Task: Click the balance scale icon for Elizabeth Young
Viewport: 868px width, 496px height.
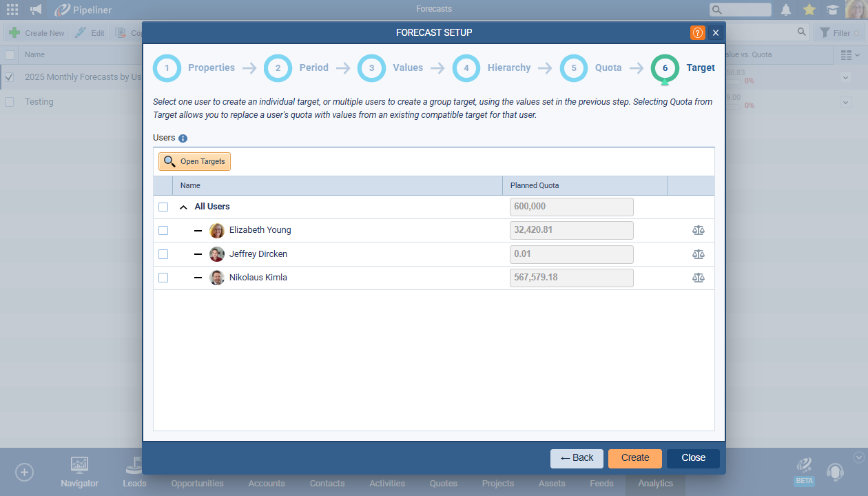Action: point(698,231)
